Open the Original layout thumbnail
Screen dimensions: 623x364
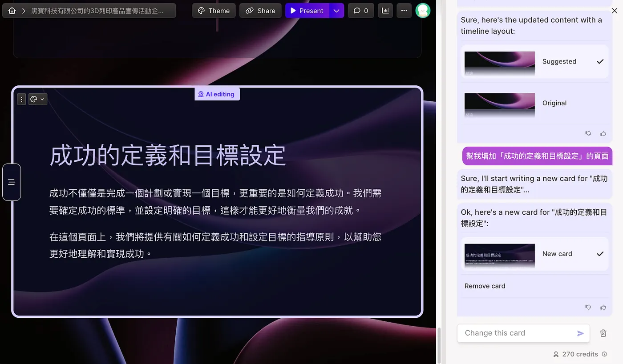(500, 105)
